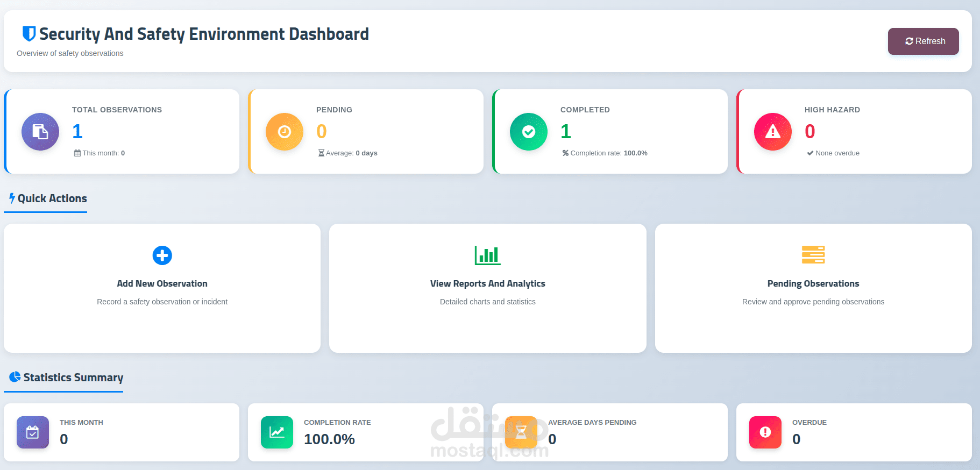Click the shield icon beside dashboard title

tap(29, 34)
